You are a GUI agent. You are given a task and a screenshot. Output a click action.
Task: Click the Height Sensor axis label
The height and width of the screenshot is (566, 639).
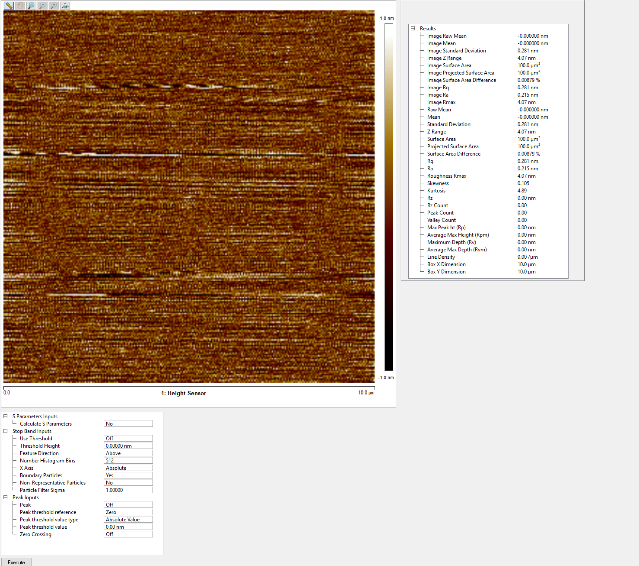[183, 393]
